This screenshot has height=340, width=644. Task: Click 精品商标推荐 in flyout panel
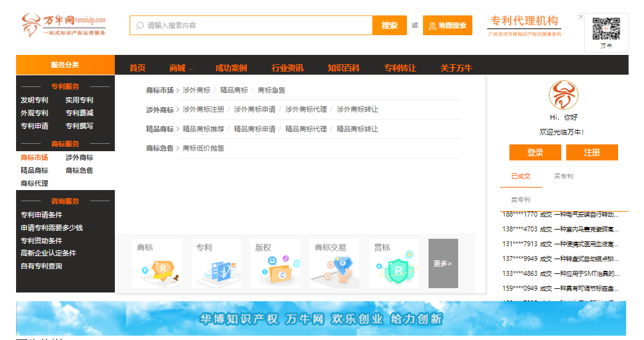click(203, 129)
